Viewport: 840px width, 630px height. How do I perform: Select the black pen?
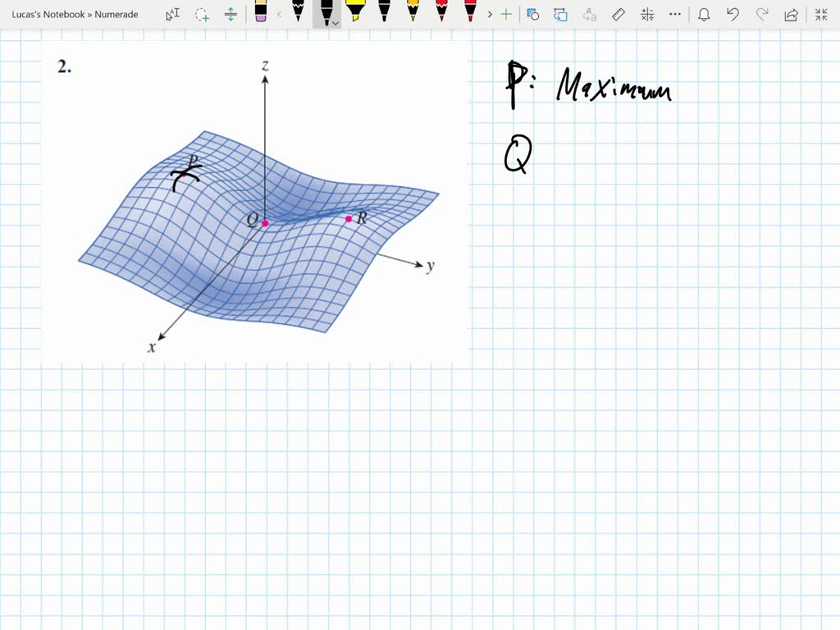[326, 12]
